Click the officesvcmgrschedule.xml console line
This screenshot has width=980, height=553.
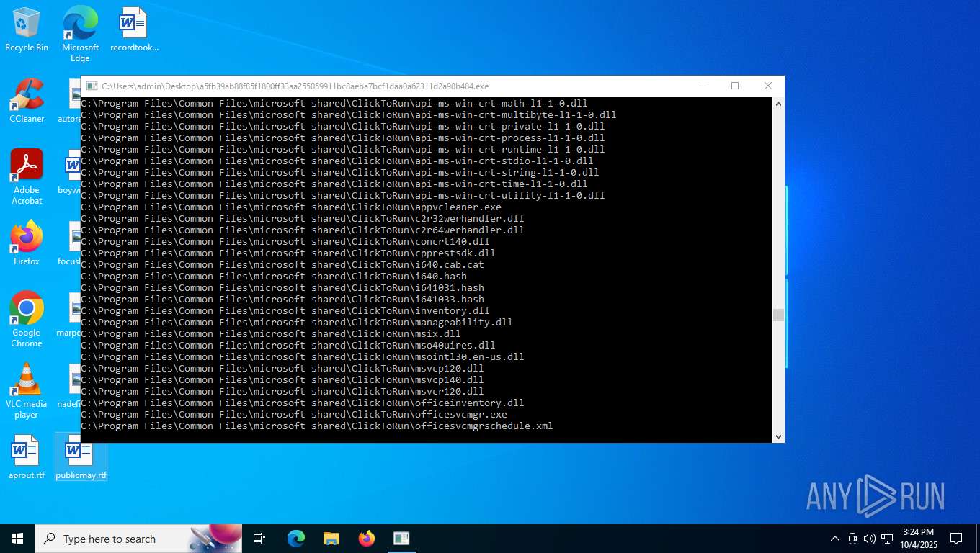(317, 426)
